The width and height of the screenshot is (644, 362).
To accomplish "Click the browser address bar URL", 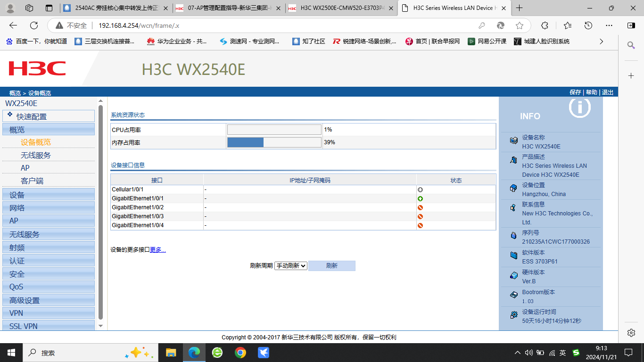I will click(139, 25).
